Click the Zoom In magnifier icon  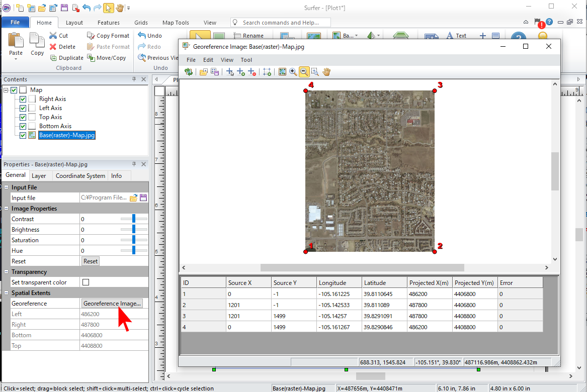point(293,72)
